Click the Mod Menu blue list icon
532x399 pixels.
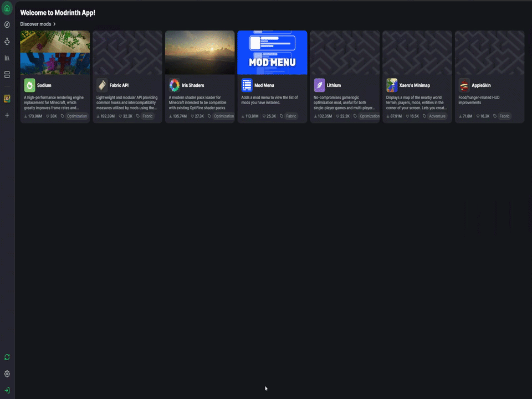[247, 85]
